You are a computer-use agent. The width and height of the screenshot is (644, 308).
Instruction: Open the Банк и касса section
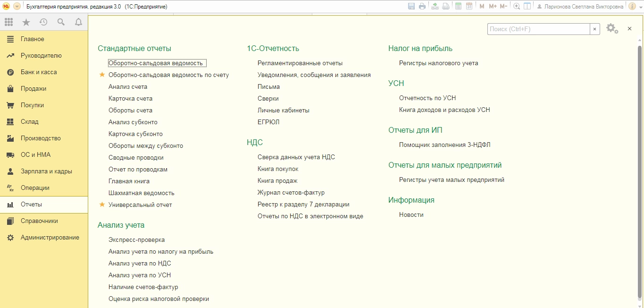(44, 72)
